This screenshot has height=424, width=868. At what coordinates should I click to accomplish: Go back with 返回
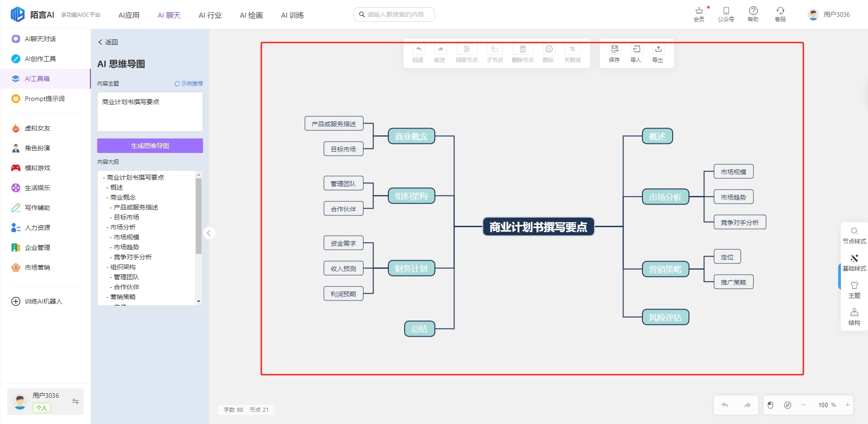point(108,42)
